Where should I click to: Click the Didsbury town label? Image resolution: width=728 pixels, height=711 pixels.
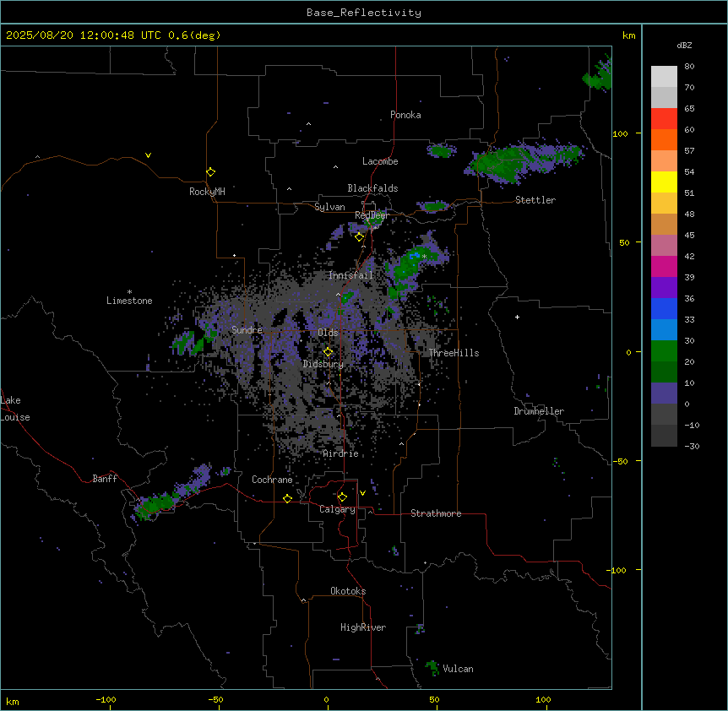point(323,364)
